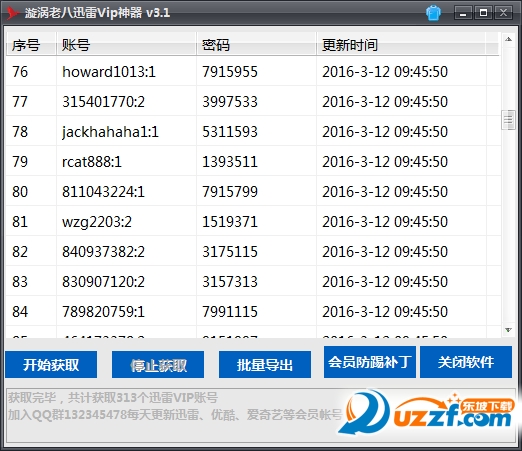Sort by the 密码 column header
The image size is (522, 451).
(x=256, y=44)
